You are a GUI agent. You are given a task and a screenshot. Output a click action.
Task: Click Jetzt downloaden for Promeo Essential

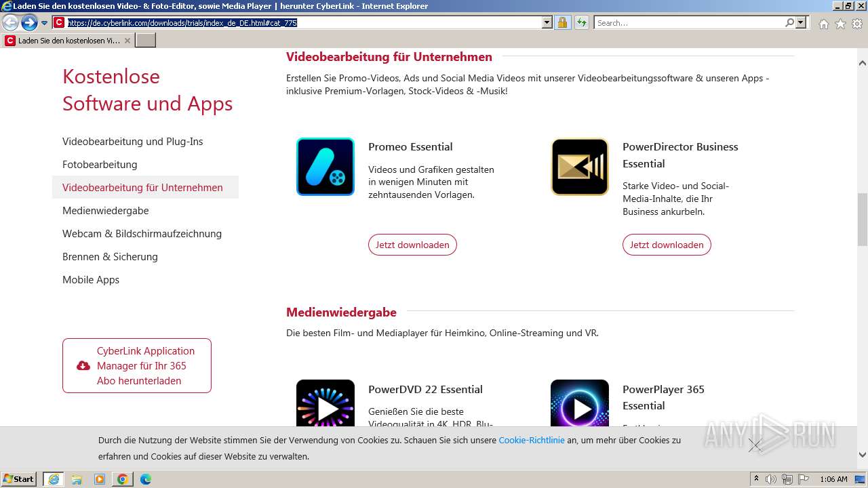412,245
